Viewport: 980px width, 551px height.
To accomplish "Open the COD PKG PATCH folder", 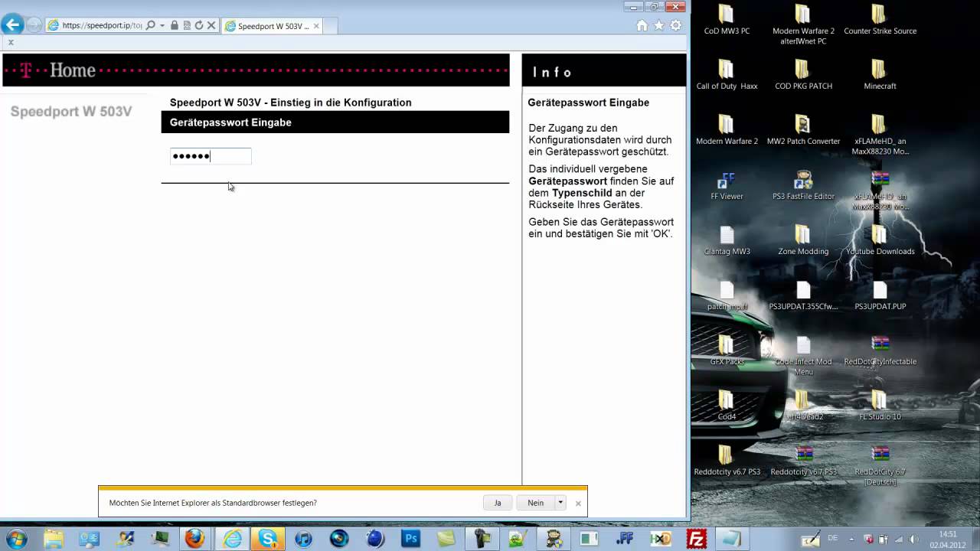I will pos(803,75).
